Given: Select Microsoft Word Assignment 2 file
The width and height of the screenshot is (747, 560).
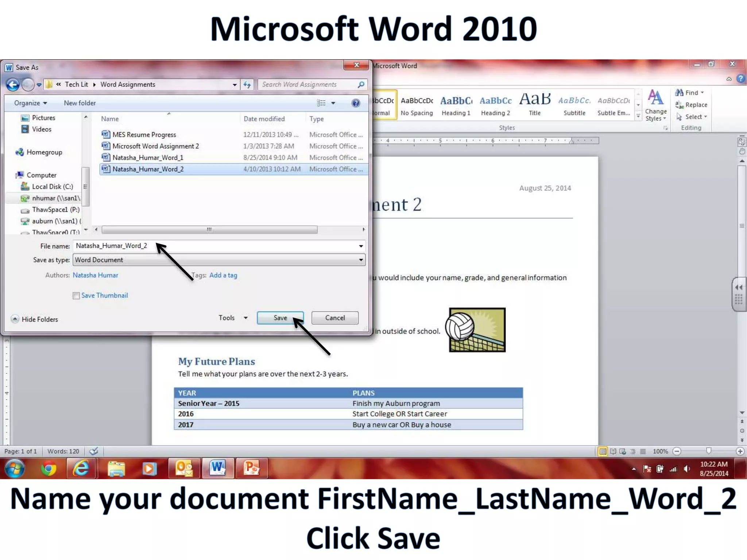Looking at the screenshot, I should pyautogui.click(x=233, y=146).
